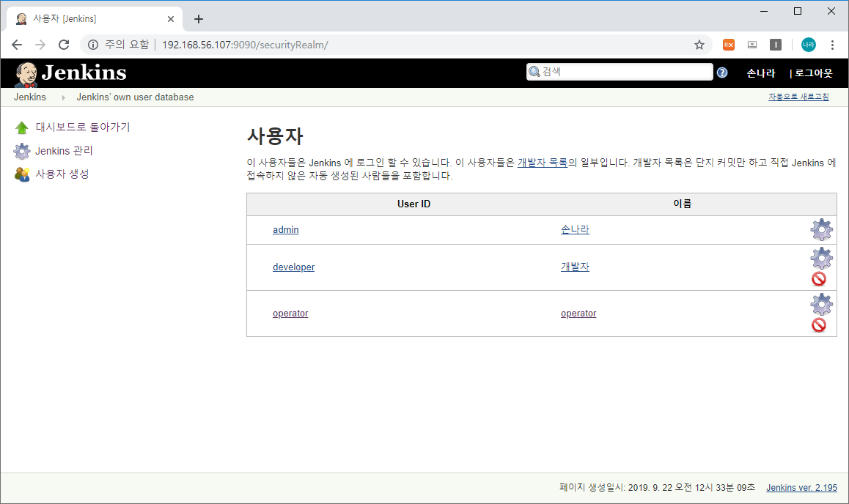Open configure gear for operator user
The width and height of the screenshot is (849, 504).
(821, 305)
